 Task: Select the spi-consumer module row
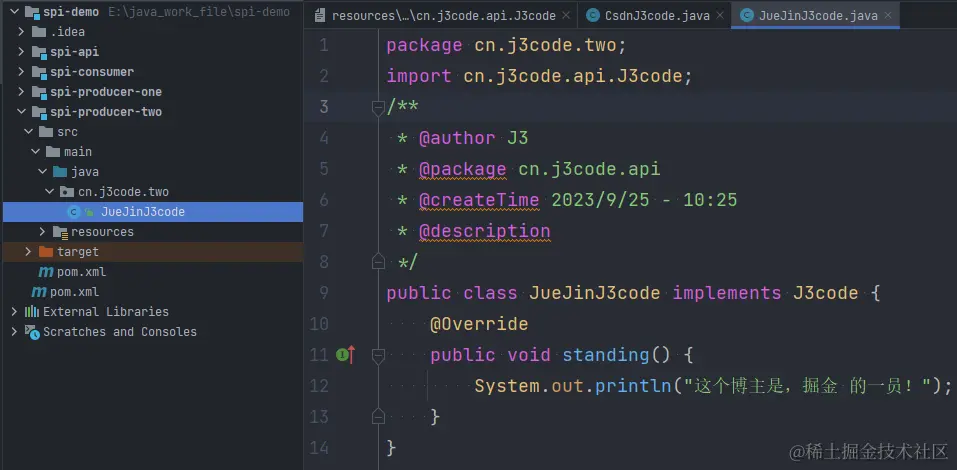[x=153, y=72]
